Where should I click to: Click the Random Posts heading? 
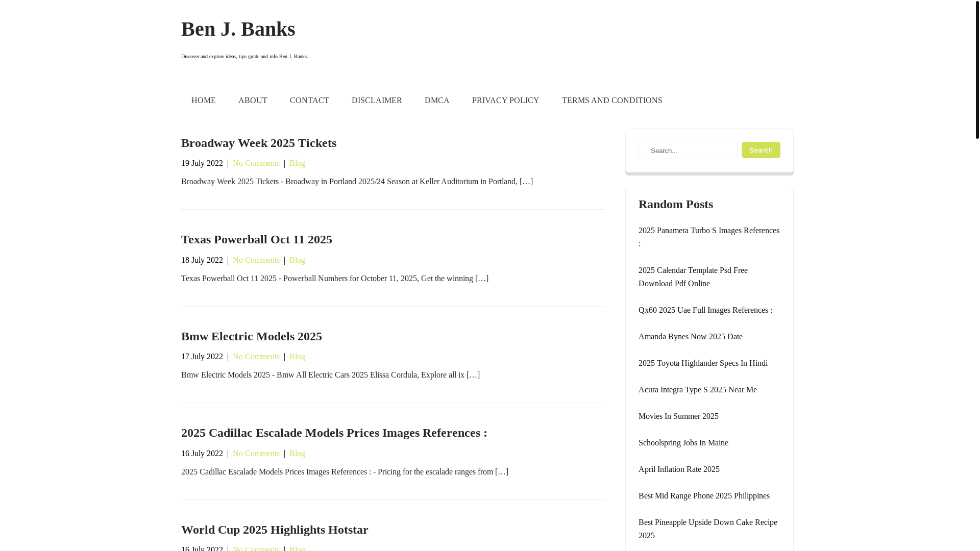[676, 204]
